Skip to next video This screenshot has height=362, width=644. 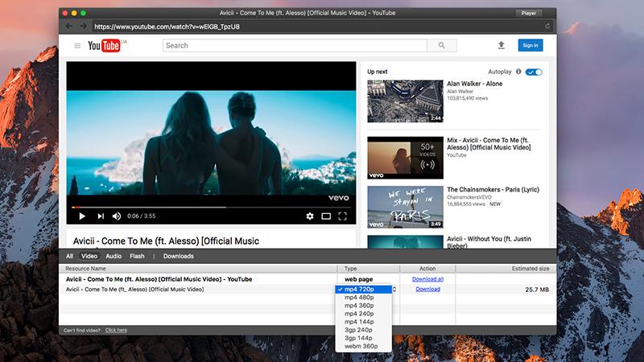[x=100, y=216]
